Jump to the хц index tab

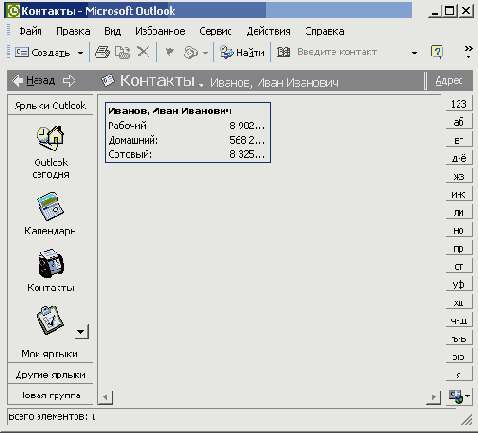(x=459, y=302)
